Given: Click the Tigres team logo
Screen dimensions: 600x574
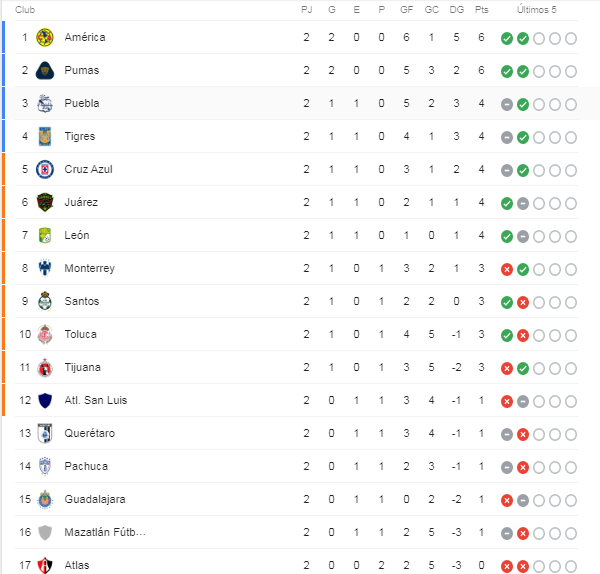Looking at the screenshot, I should 45,137.
